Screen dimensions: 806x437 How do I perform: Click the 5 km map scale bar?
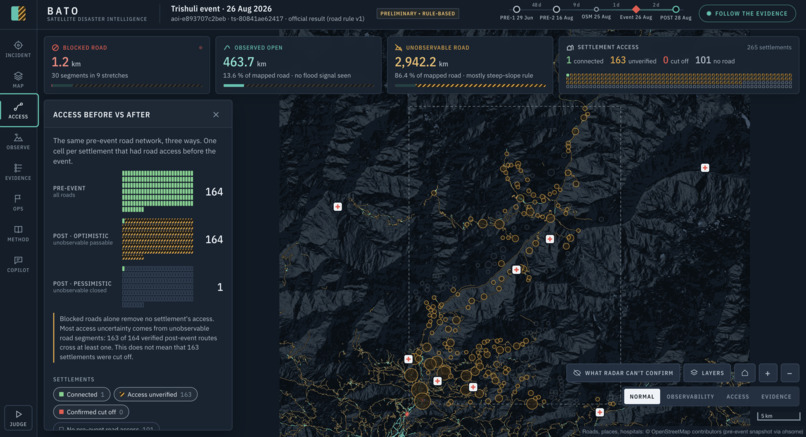(778, 415)
